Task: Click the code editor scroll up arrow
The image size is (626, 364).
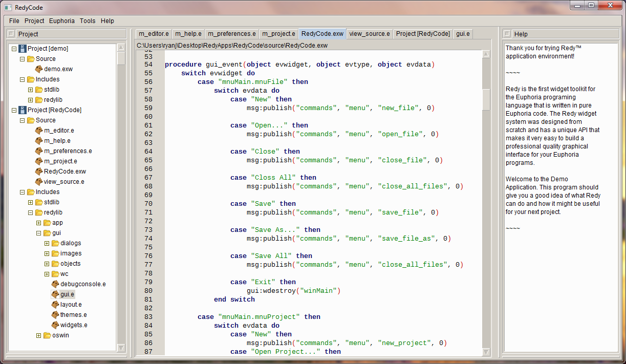Action: click(486, 54)
